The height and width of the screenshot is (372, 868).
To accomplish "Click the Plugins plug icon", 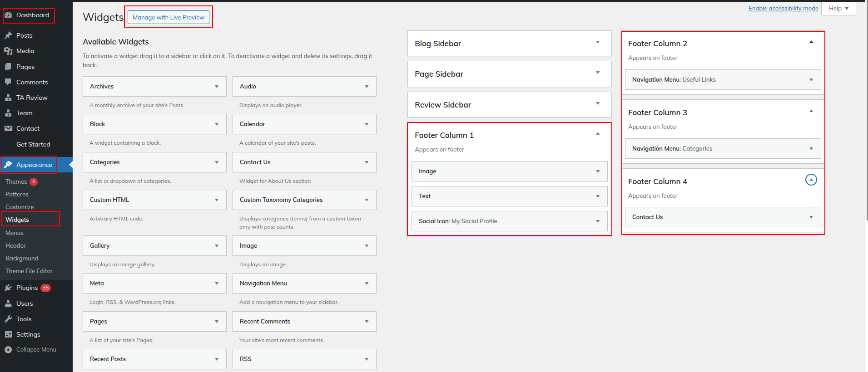I will [8, 288].
